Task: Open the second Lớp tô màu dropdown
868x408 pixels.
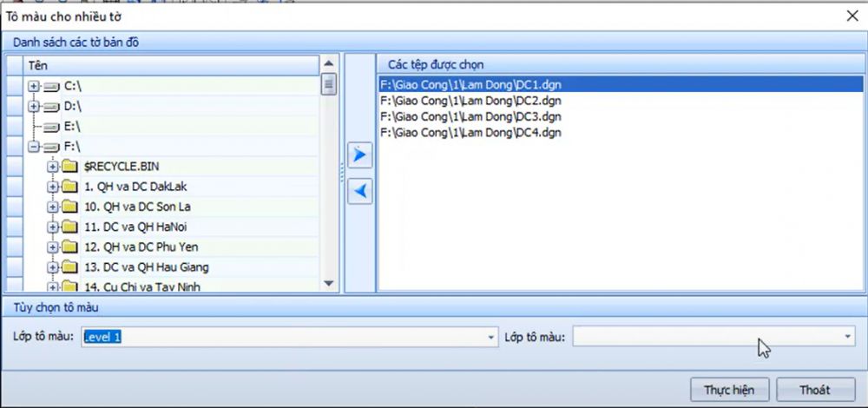Action: coord(847,337)
